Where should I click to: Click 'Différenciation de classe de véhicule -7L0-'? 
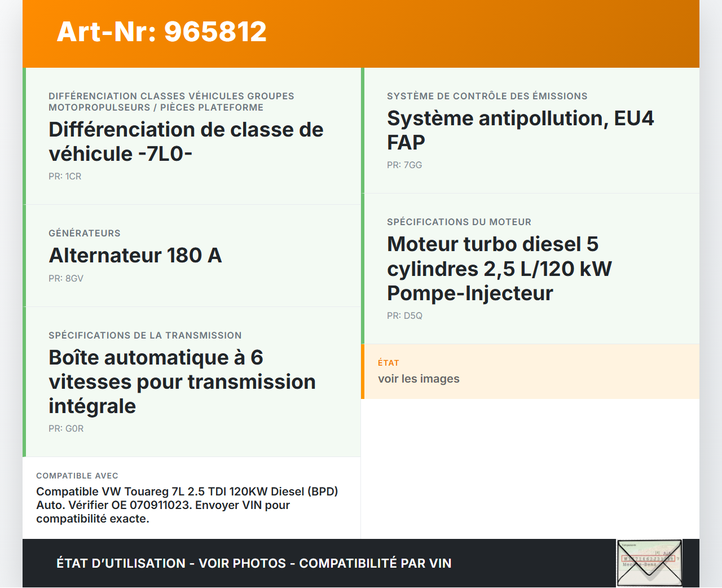tap(186, 142)
